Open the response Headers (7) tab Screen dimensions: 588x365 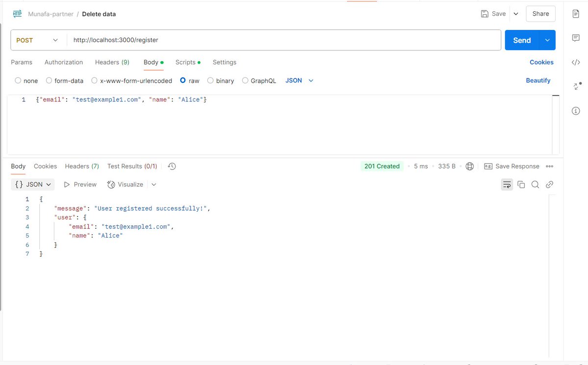82,166
